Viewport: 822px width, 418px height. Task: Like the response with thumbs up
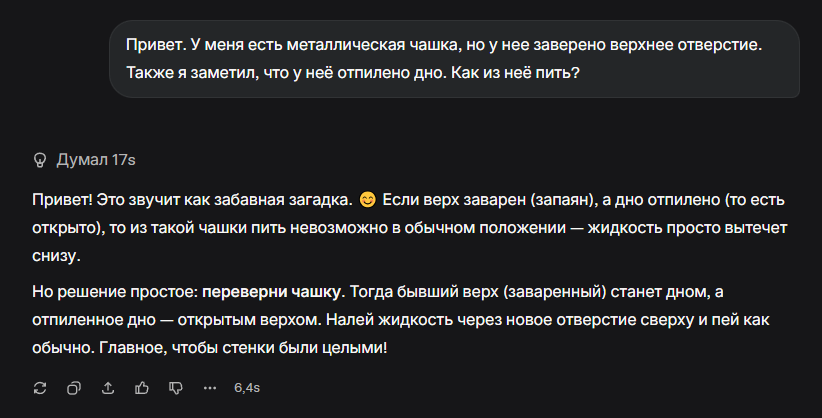pyautogui.click(x=142, y=387)
